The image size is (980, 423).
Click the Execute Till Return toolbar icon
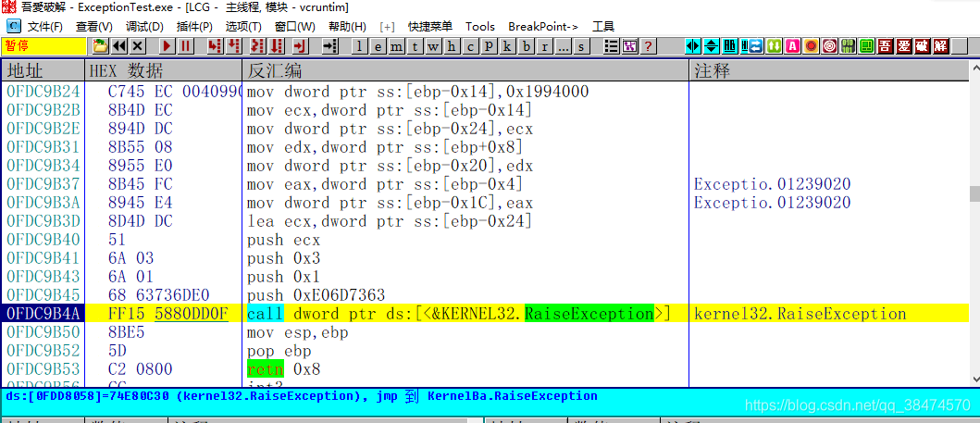[x=301, y=45]
